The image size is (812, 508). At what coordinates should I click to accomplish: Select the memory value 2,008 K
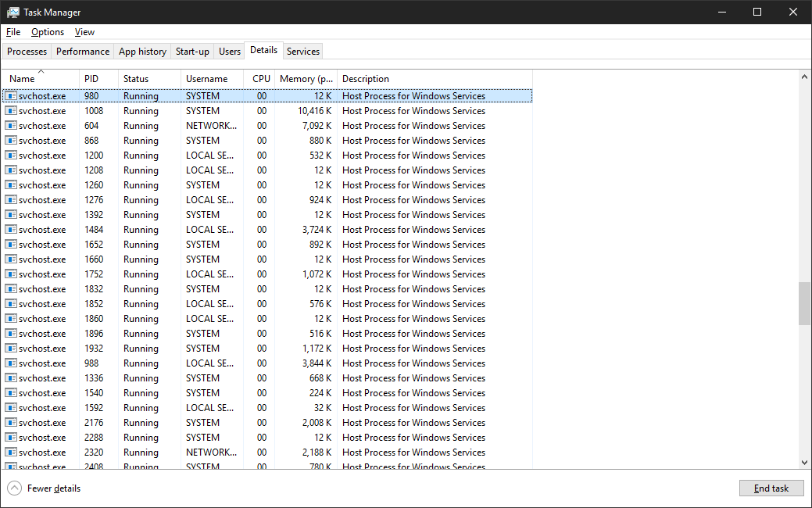(317, 423)
